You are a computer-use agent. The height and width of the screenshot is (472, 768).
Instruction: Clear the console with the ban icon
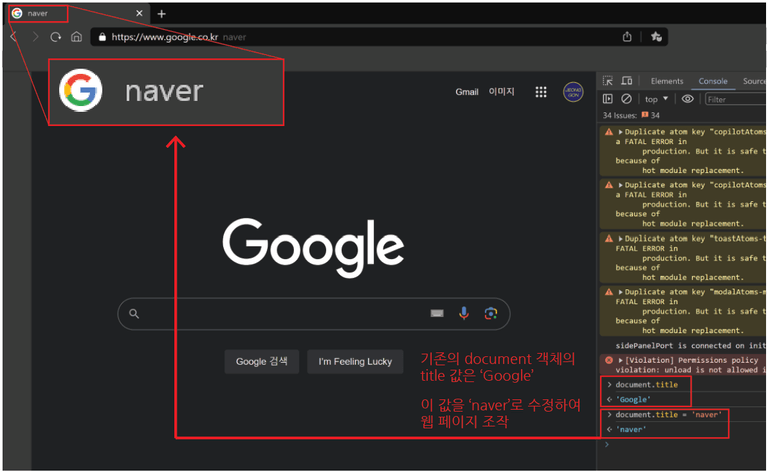pos(626,99)
